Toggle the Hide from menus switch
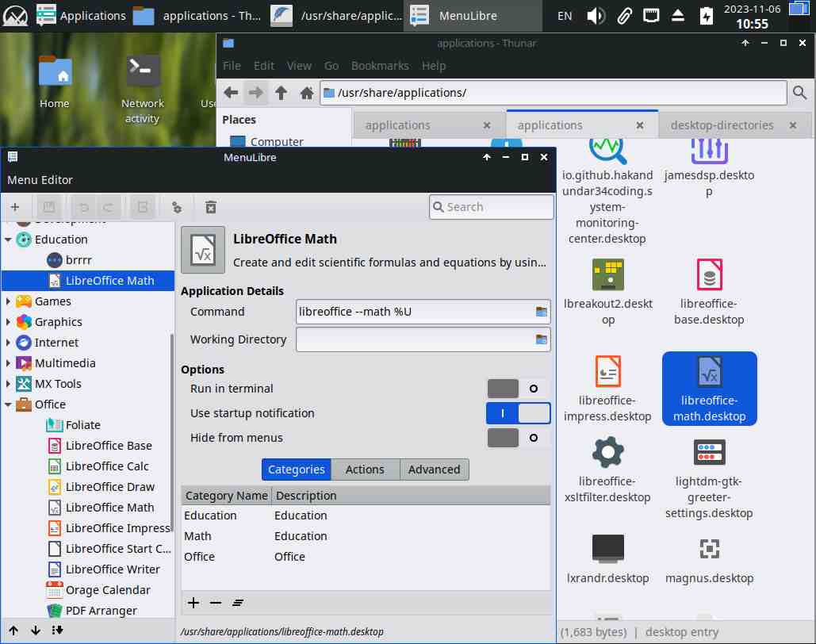816x644 pixels. 518,438
